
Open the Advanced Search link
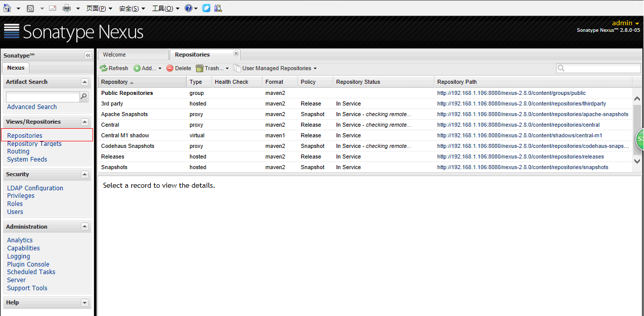point(32,107)
